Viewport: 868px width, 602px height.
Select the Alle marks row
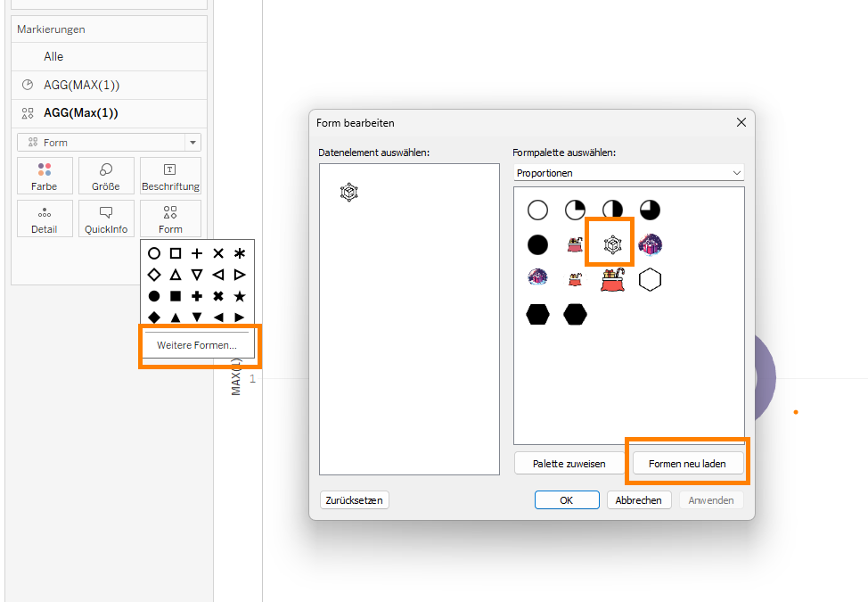coord(109,56)
